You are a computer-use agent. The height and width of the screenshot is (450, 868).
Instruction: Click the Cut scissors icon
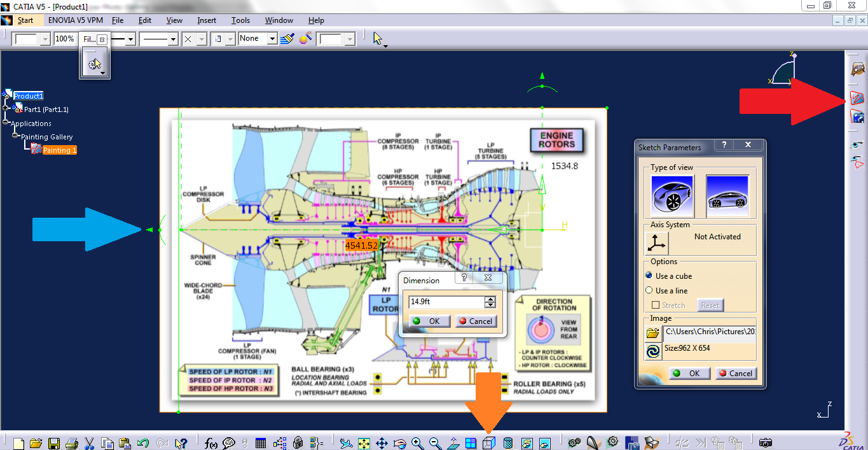(89, 443)
